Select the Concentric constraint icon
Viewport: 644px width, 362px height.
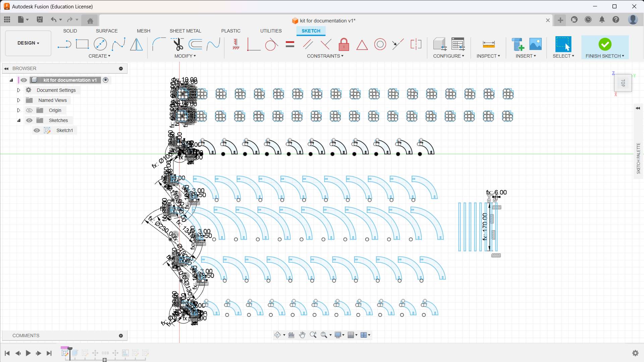click(380, 44)
